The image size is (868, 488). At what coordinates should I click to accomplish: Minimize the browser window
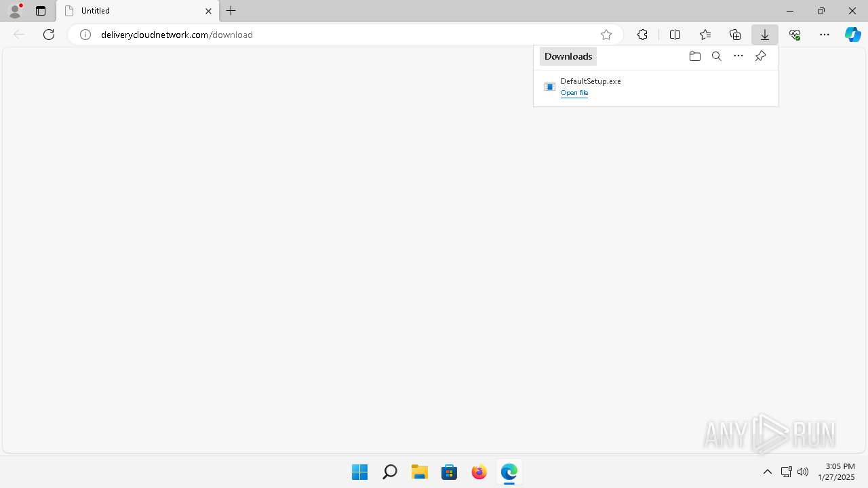(790, 11)
